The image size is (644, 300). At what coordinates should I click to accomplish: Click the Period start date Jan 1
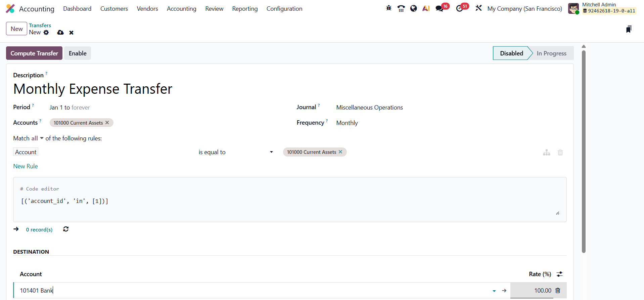[56, 108]
